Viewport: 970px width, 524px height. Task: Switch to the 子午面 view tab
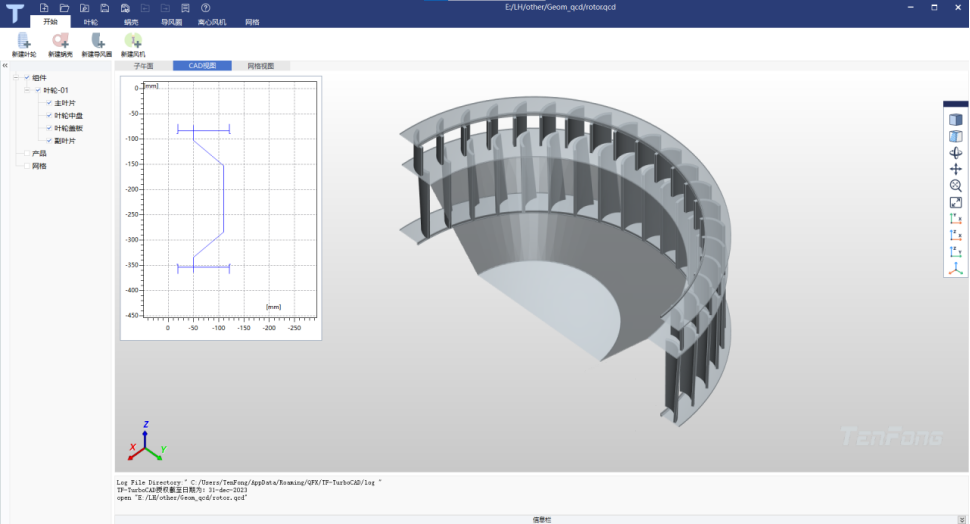coord(144,66)
